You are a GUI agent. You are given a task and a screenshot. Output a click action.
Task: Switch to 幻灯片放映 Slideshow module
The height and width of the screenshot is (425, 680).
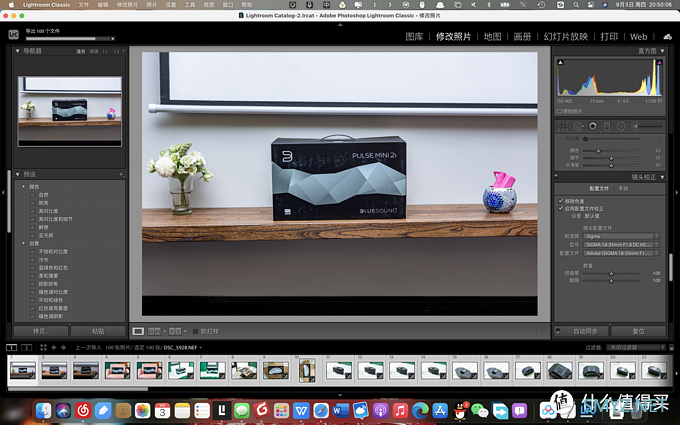coord(566,37)
